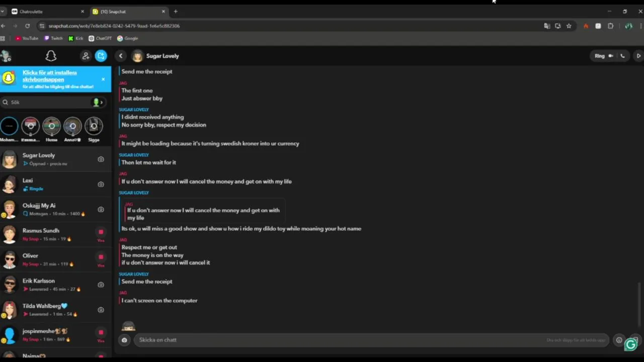644x362 pixels.
Task: Click the Grammarly icon in the chat bar
Action: click(x=631, y=344)
